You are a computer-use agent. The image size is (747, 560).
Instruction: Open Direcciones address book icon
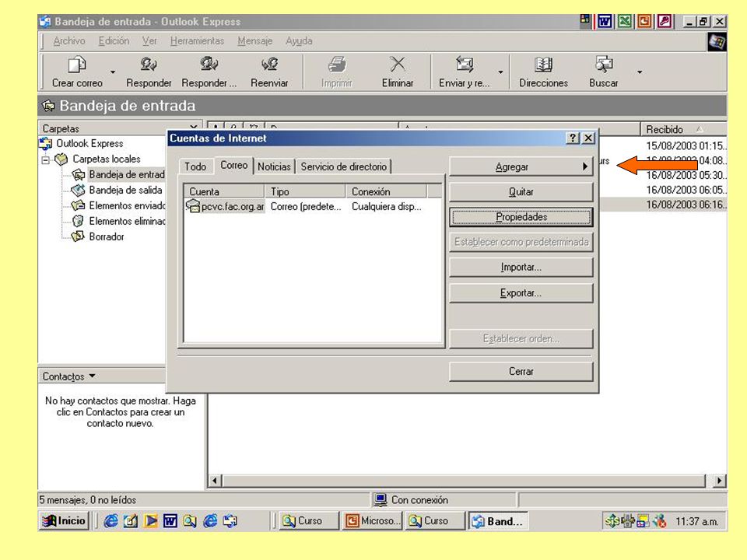click(x=543, y=65)
